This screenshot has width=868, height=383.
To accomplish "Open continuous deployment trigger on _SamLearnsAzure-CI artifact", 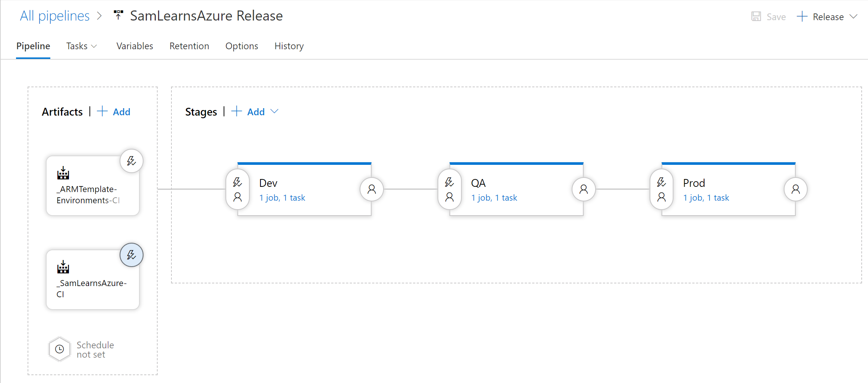I will (x=131, y=255).
